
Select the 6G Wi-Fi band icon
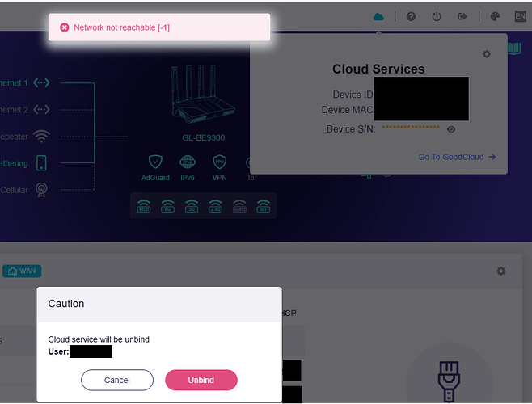tap(167, 206)
